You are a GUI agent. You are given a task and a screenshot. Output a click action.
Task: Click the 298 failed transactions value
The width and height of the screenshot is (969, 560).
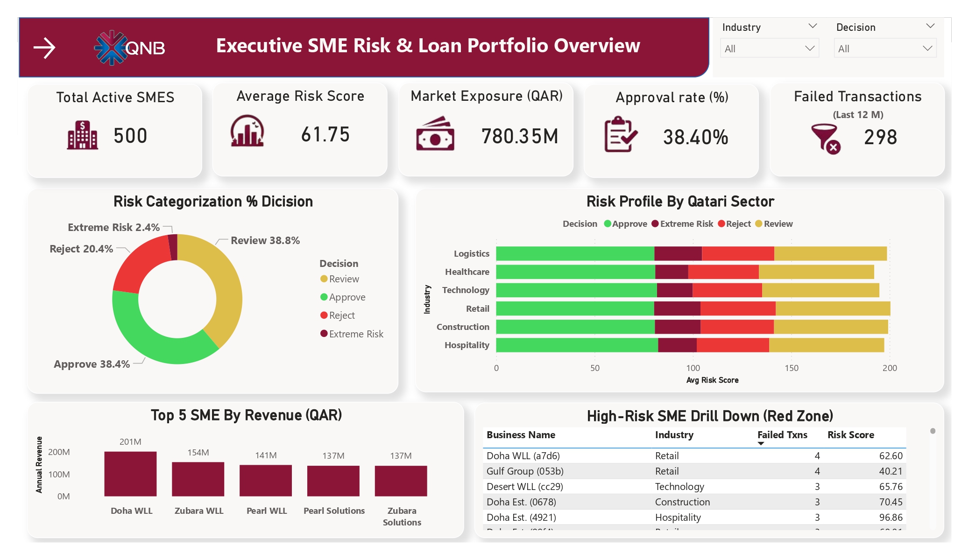(x=880, y=137)
